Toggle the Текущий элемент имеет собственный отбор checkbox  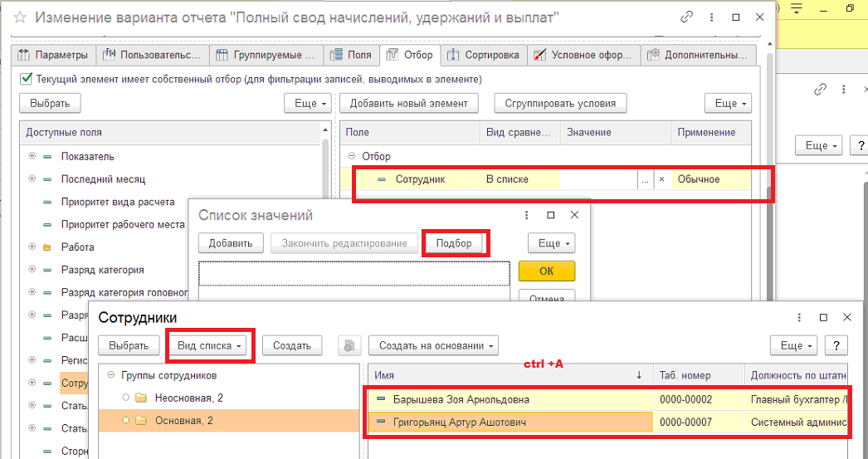pyautogui.click(x=26, y=79)
